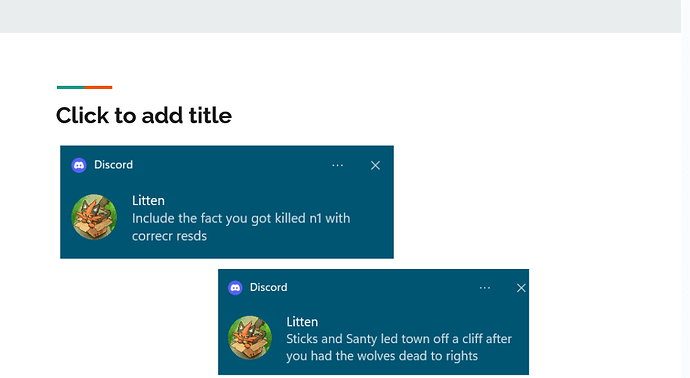The image size is (690, 378).
Task: Select the teal segment of the title accent line
Action: tap(71, 88)
